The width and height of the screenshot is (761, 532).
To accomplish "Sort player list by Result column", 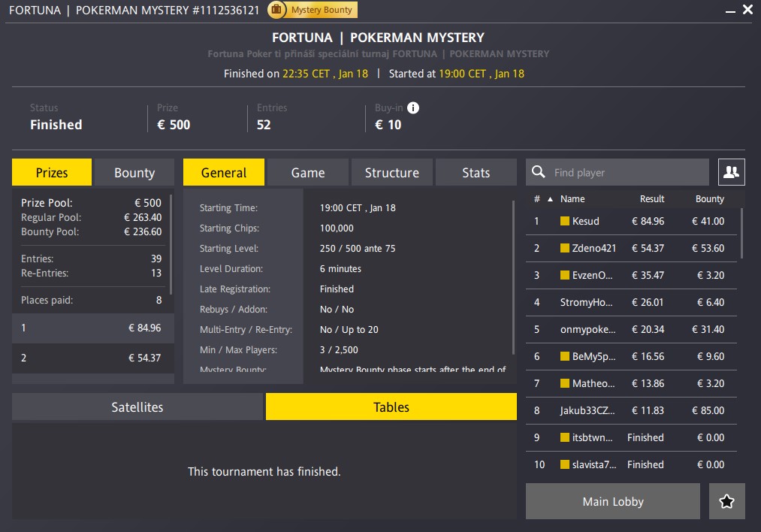I will coord(652,199).
